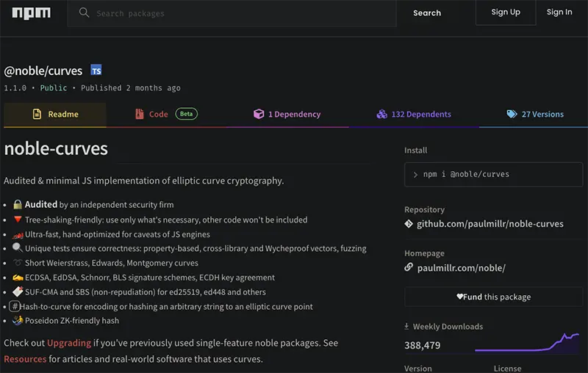Click the search magnifying glass icon
The image size is (588, 373).
pyautogui.click(x=84, y=12)
